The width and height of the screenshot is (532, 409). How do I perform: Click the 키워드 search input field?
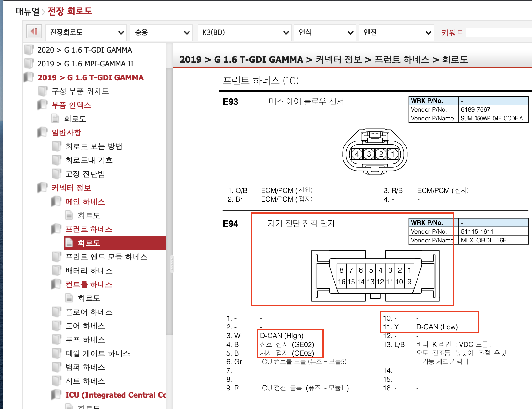click(499, 33)
